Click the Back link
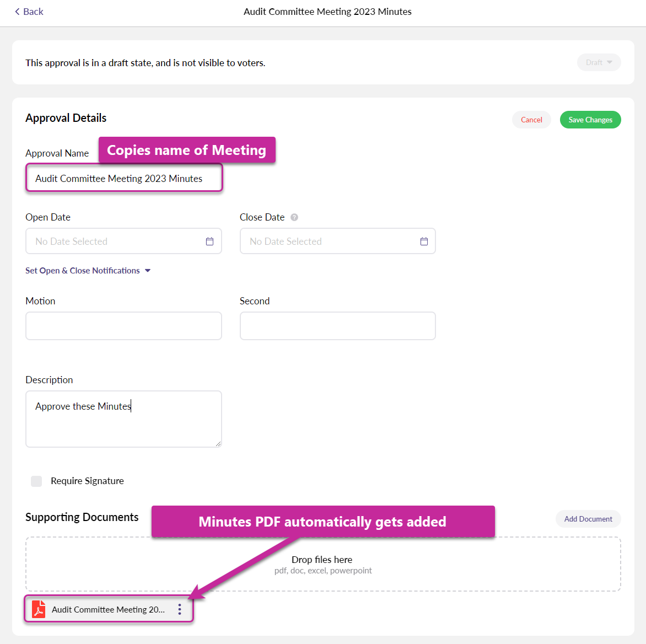This screenshot has width=646, height=644. click(33, 12)
